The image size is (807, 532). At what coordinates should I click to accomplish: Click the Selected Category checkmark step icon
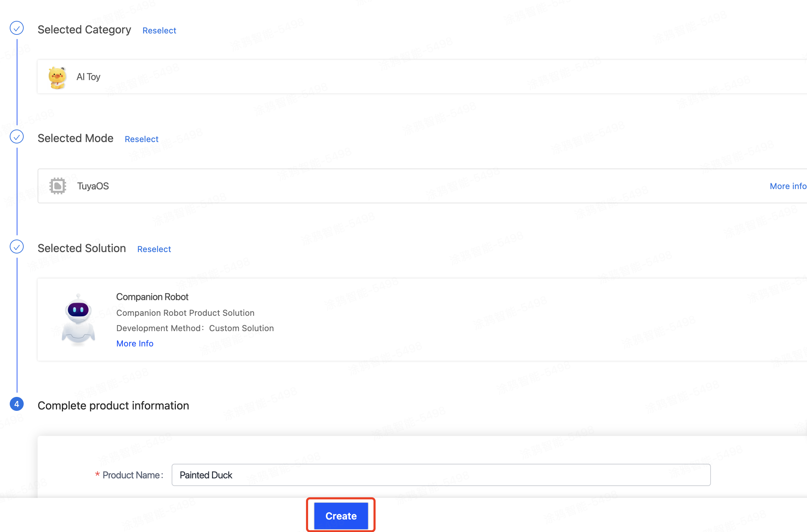17,28
